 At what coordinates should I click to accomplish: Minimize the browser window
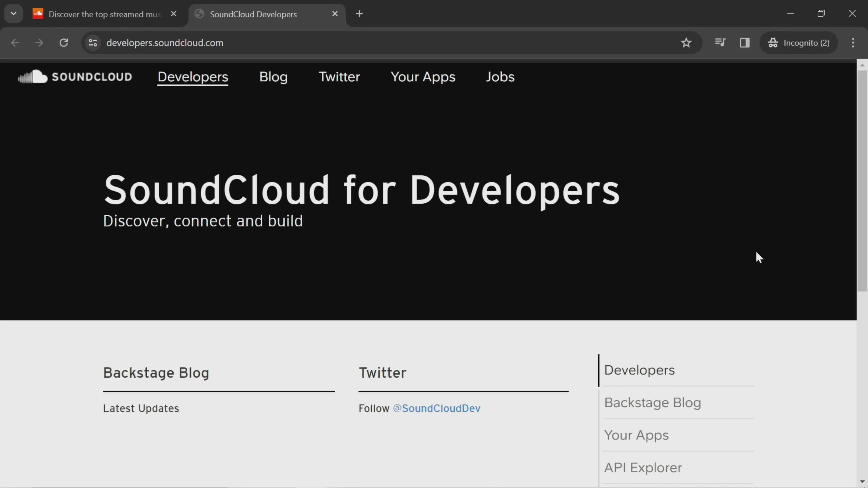click(790, 14)
